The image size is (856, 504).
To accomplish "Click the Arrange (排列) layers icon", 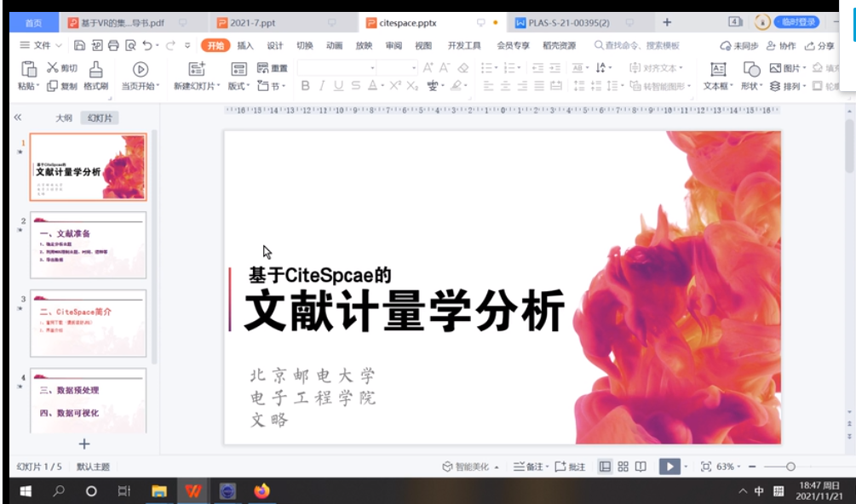I will (775, 86).
